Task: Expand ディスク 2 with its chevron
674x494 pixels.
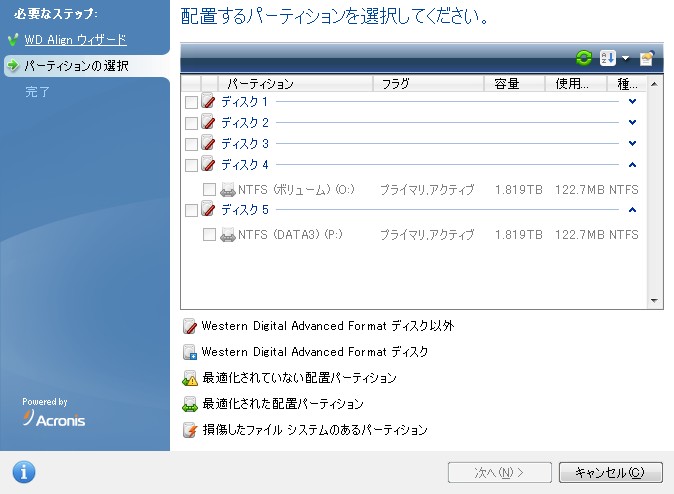Action: [x=632, y=123]
